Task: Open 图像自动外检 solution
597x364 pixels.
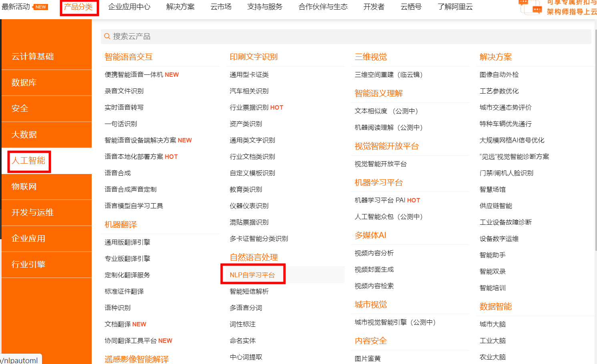Action: coord(499,75)
